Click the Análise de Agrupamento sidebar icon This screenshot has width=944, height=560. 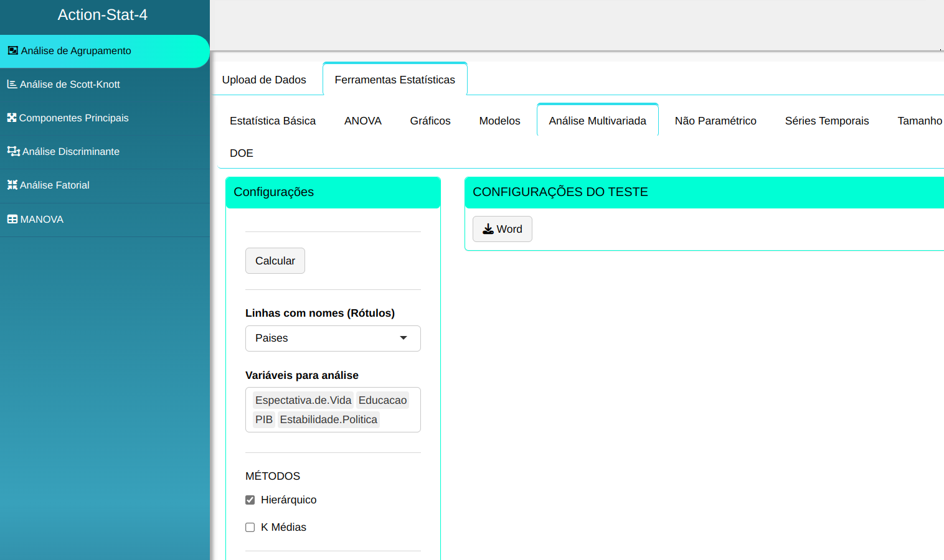pos(12,51)
